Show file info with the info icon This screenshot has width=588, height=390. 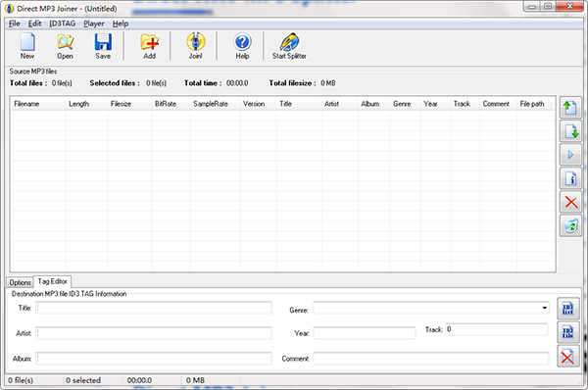(570, 178)
